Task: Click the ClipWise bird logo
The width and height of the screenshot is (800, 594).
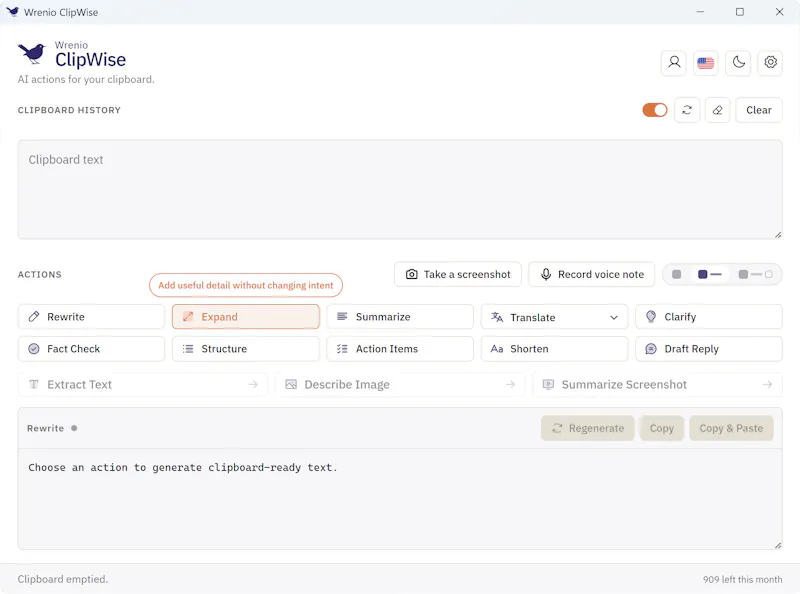Action: pos(32,53)
